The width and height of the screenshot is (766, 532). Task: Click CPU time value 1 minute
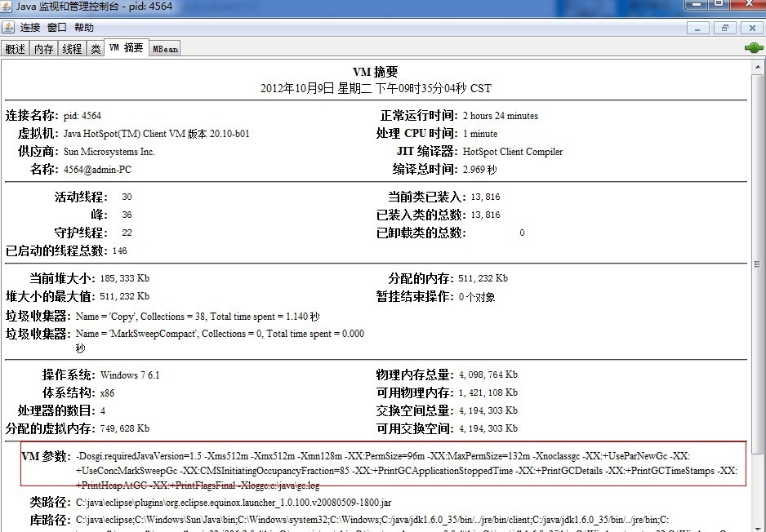tap(480, 134)
